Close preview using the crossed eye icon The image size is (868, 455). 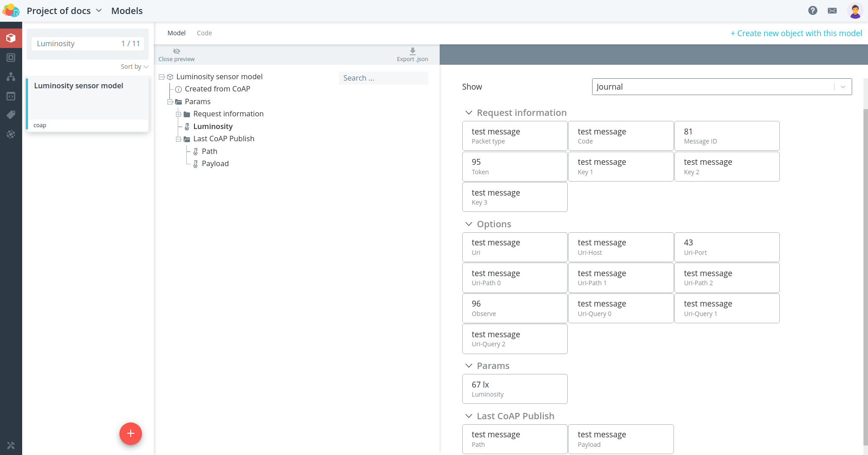pyautogui.click(x=176, y=51)
